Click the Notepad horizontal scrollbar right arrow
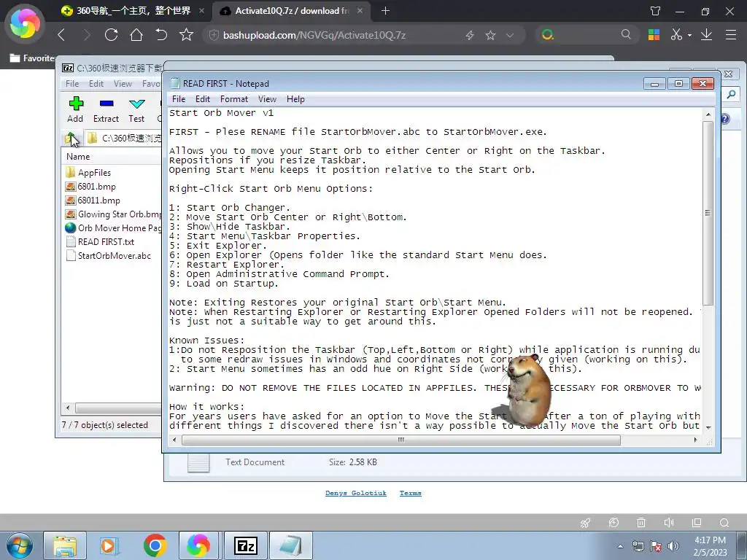The image size is (747, 560). (x=695, y=440)
